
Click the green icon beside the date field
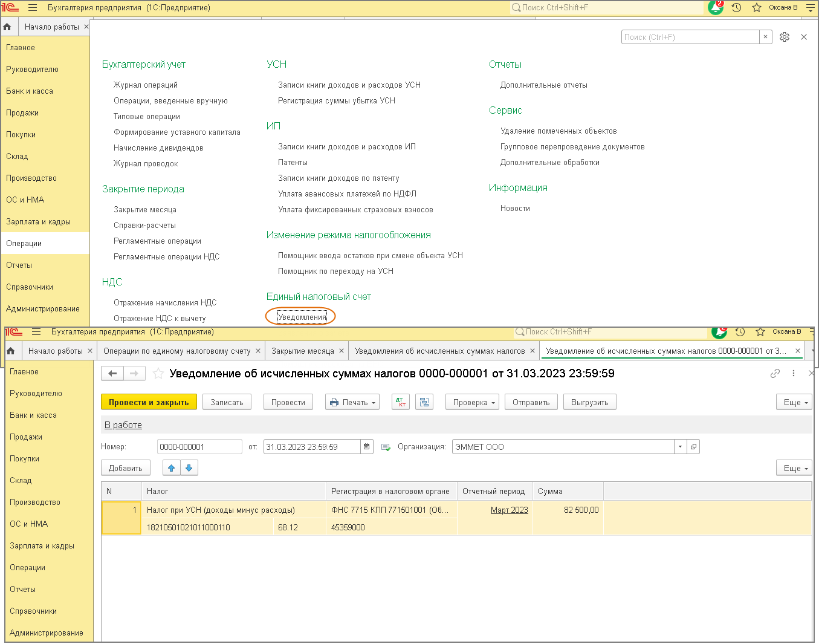tap(386, 447)
